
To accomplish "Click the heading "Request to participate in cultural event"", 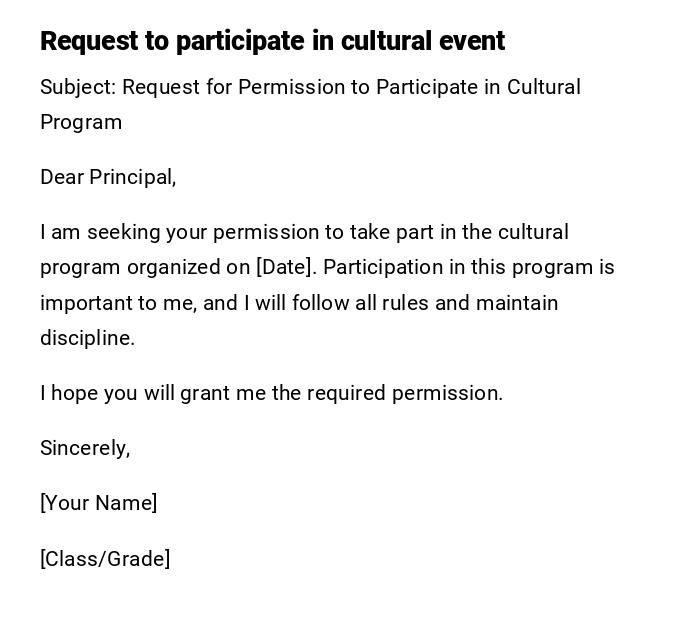I will pyautogui.click(x=272, y=41).
